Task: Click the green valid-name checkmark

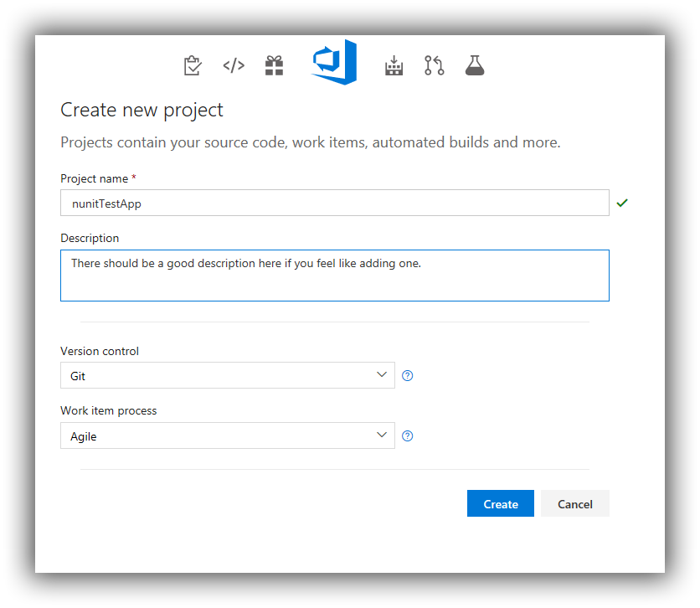Action: (x=622, y=204)
